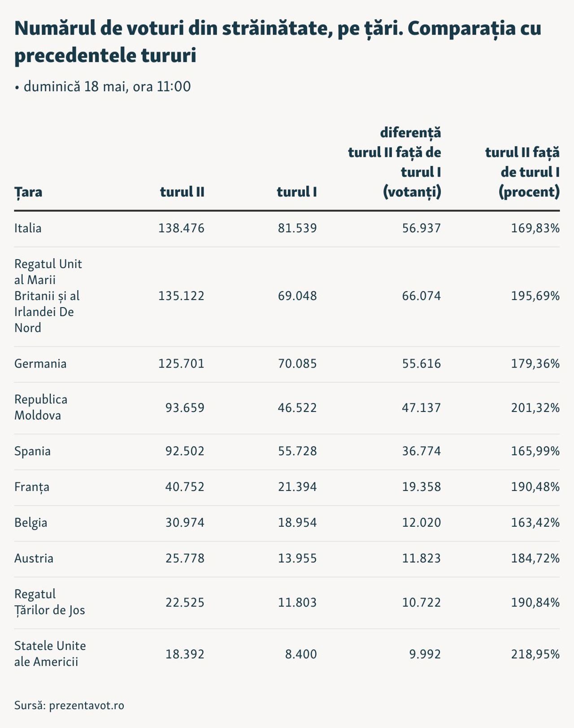This screenshot has width=574, height=728.
Task: Click the Belgia country cell
Action: click(x=30, y=523)
